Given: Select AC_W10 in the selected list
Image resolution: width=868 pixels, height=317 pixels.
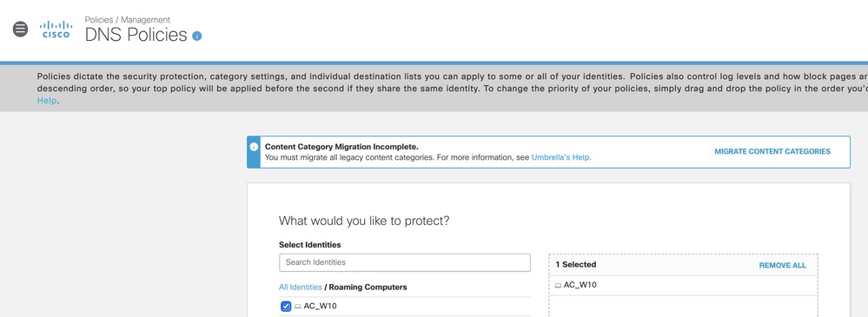Looking at the screenshot, I should 580,285.
